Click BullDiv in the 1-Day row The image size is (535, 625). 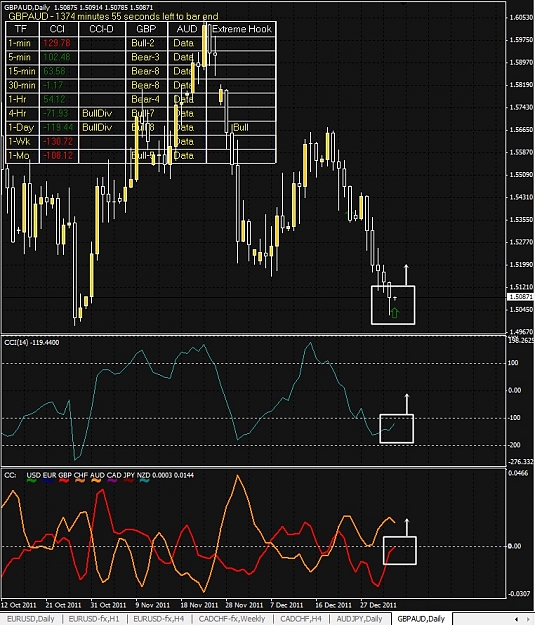point(97,128)
